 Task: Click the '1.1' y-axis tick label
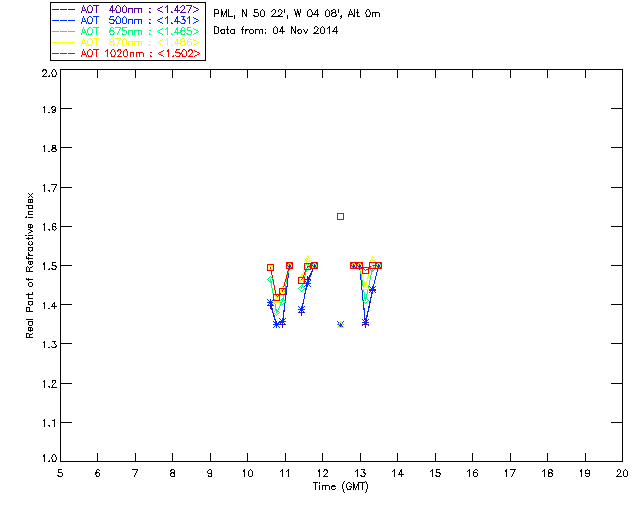(49, 423)
